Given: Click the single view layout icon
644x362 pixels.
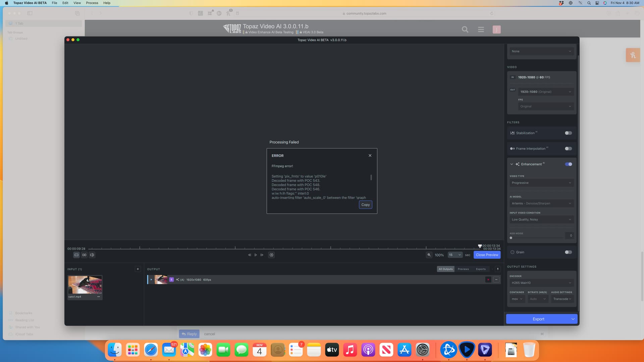Looking at the screenshot, I should [76, 255].
